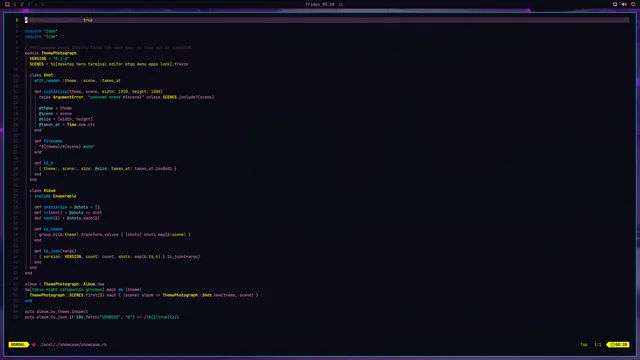Screen dimensions: 640x360
Task: Click the 'module ThemePhotograph' line
Action: (51, 53)
